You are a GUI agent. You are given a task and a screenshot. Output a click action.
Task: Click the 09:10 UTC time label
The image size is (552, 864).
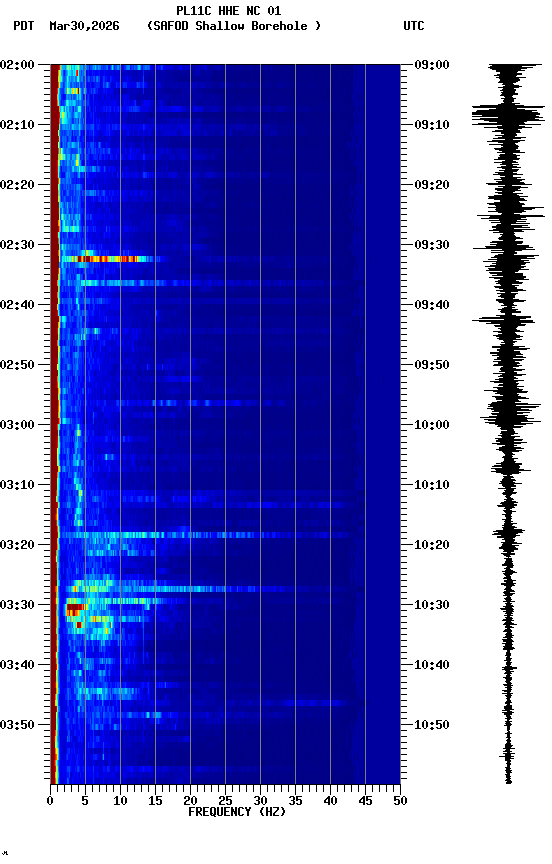tap(432, 125)
